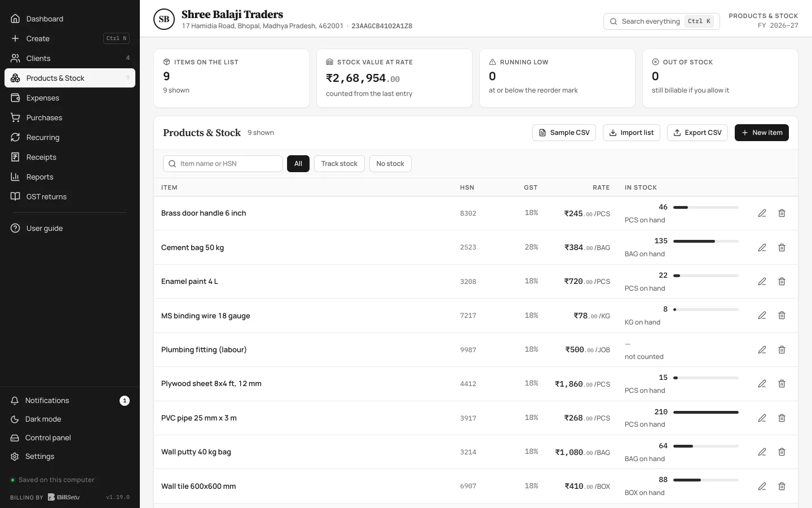Open Notifications panel
This screenshot has width=812, height=508.
click(70, 401)
